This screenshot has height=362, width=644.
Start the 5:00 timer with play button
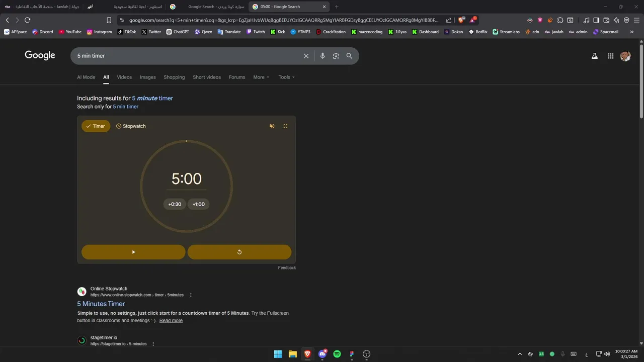click(x=133, y=252)
